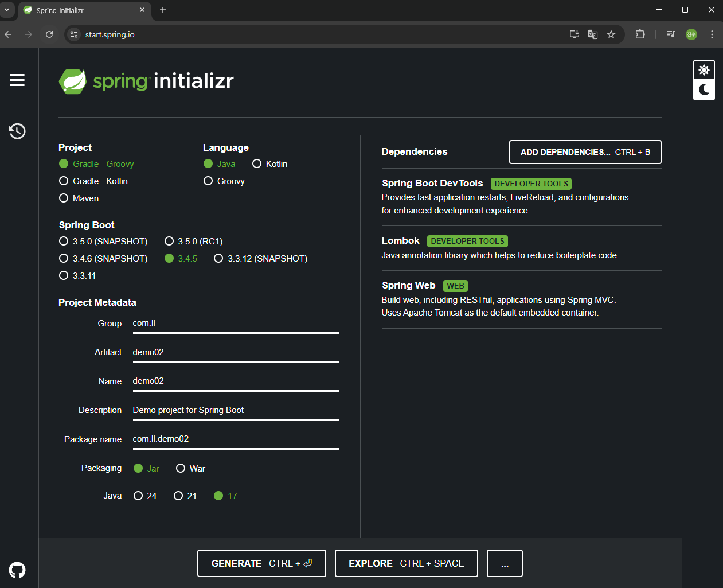Image resolution: width=723 pixels, height=588 pixels.
Task: Select Java version 21
Action: [x=185, y=496]
